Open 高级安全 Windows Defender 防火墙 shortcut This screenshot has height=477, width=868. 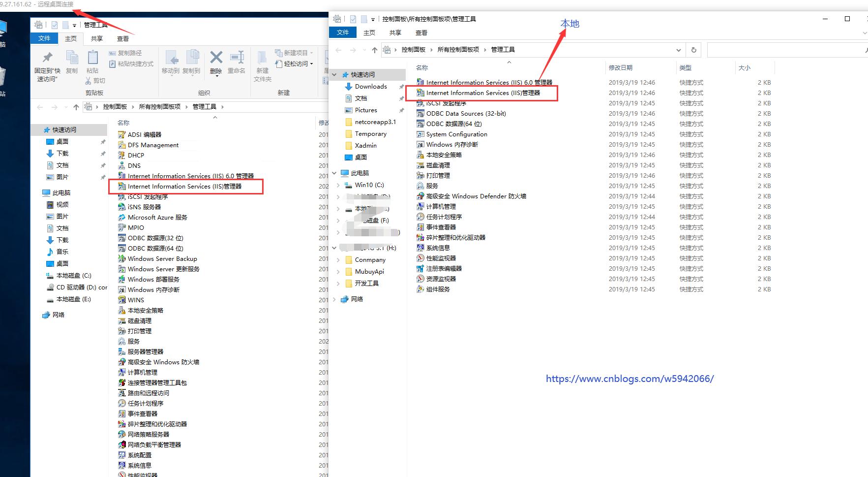(x=476, y=196)
